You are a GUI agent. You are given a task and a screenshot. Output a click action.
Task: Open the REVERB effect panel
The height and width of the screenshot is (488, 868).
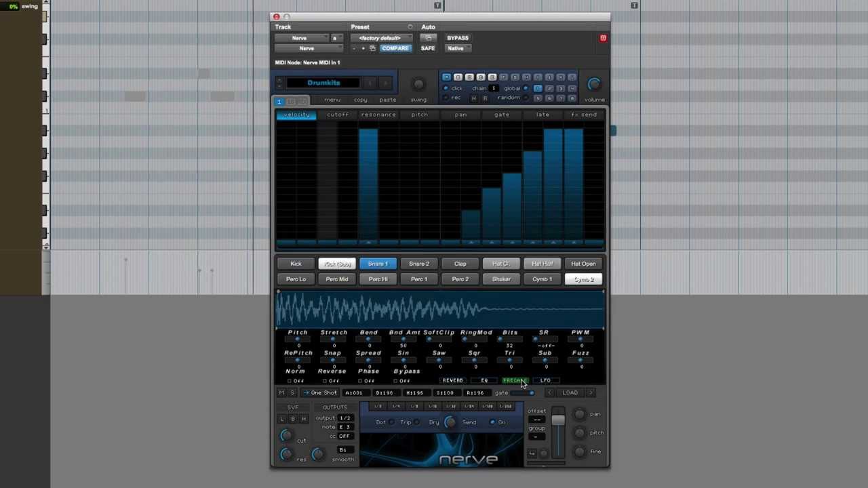453,381
